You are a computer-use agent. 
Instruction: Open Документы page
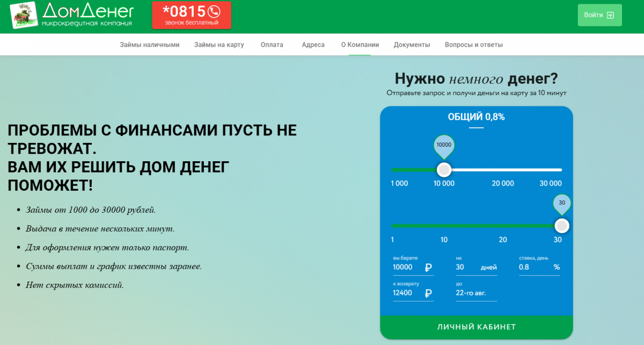tap(412, 45)
